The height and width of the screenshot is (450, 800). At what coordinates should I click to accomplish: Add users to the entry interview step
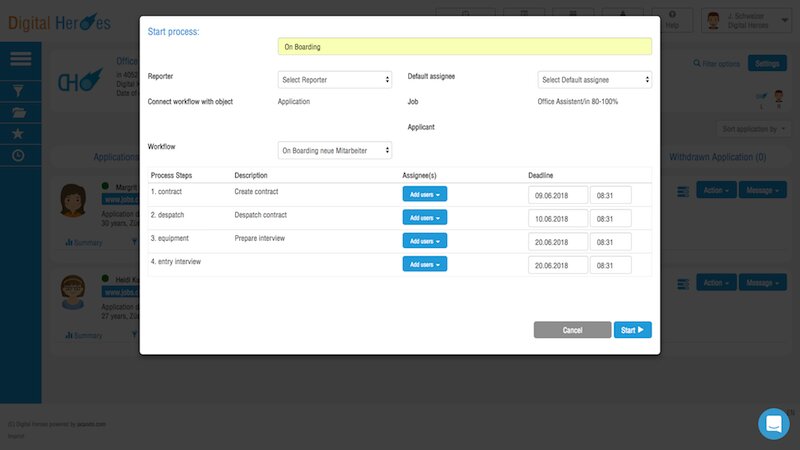click(424, 264)
